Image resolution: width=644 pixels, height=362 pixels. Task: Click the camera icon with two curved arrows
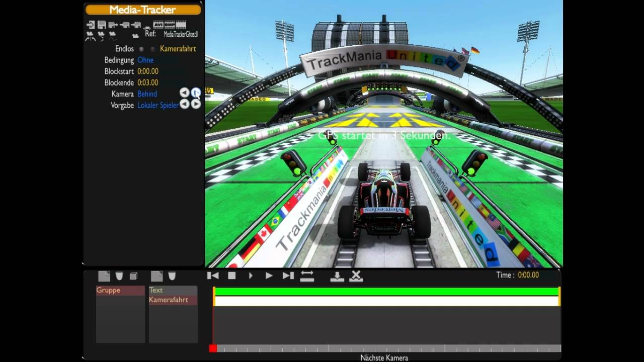tap(91, 36)
